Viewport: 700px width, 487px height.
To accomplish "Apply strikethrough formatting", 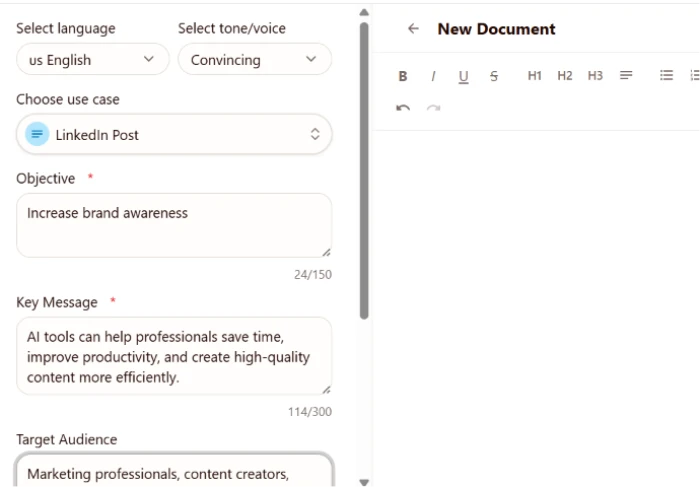I will coord(494,76).
